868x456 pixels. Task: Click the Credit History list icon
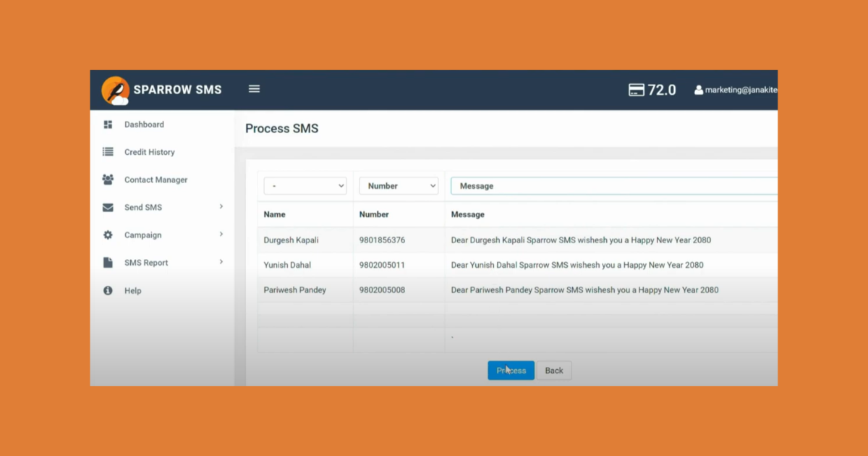[x=108, y=152]
